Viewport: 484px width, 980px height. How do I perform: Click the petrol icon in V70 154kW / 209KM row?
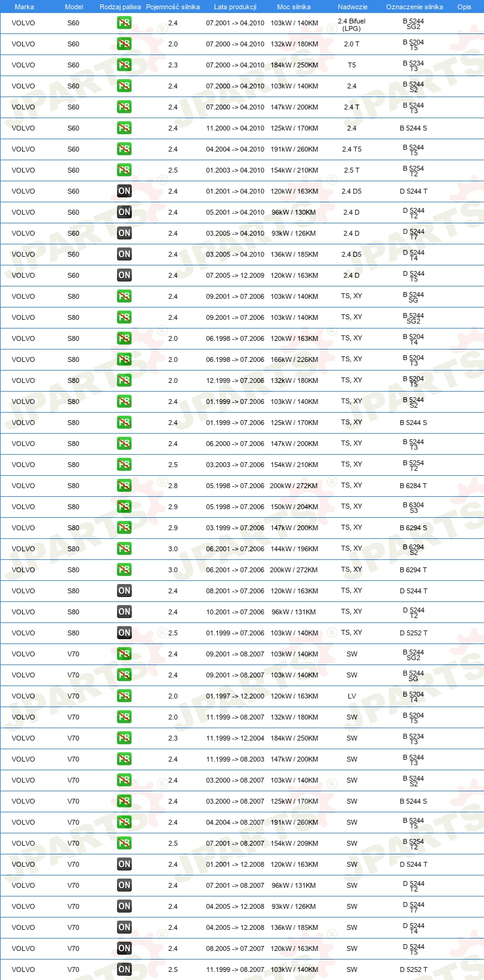point(124,843)
